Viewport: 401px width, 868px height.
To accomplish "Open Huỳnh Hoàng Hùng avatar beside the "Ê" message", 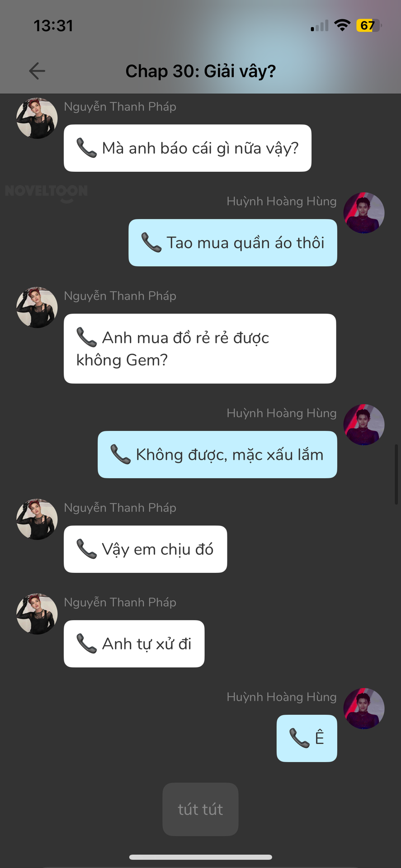I will (x=364, y=708).
